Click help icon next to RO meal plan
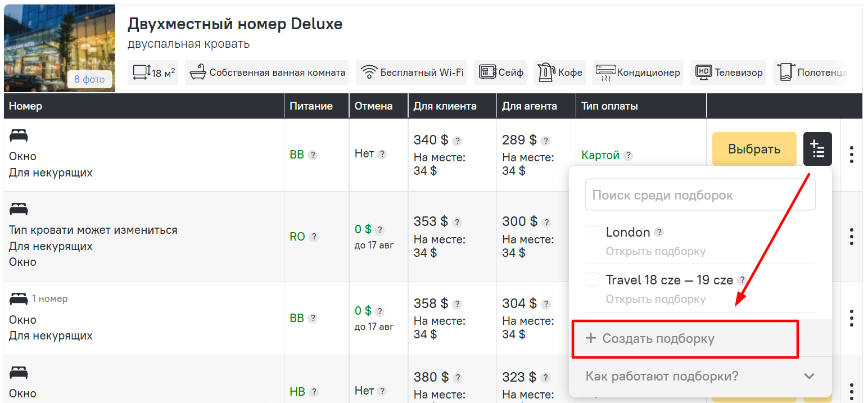Image resolution: width=868 pixels, height=403 pixels. click(314, 237)
